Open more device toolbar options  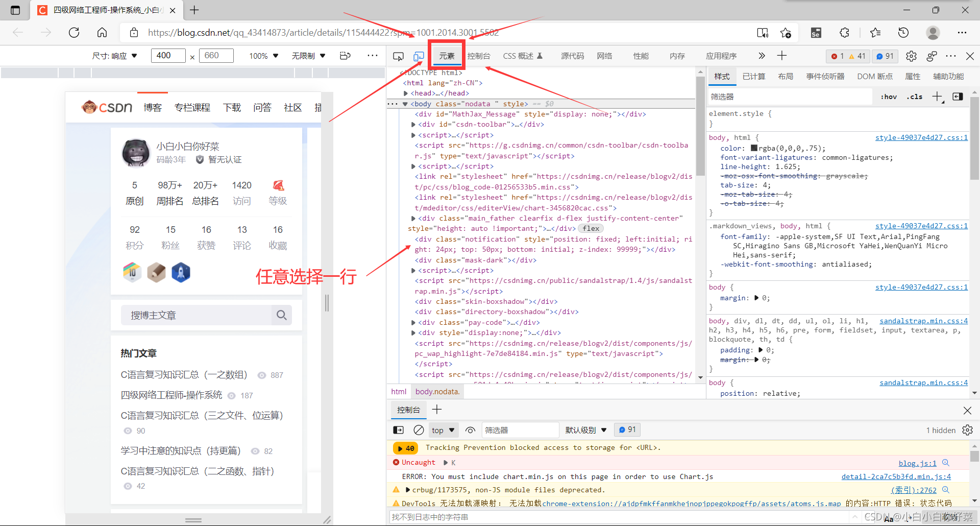pos(373,56)
